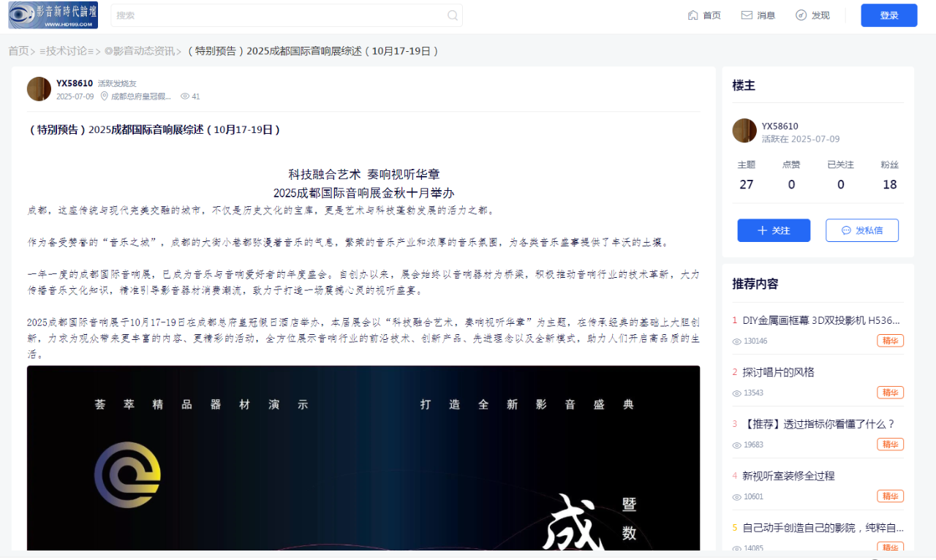The image size is (936, 560).
Task: Open 技术讨论 breadcrumb section
Action: (67, 51)
